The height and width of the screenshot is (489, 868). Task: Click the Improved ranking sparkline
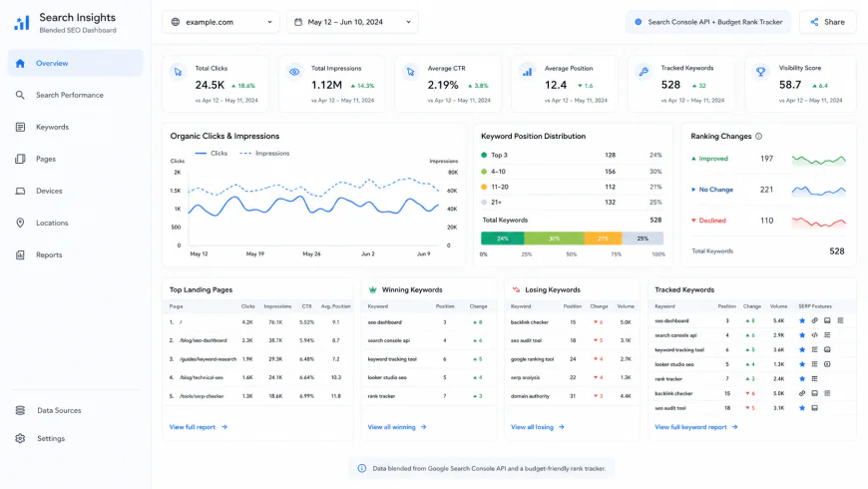point(819,160)
